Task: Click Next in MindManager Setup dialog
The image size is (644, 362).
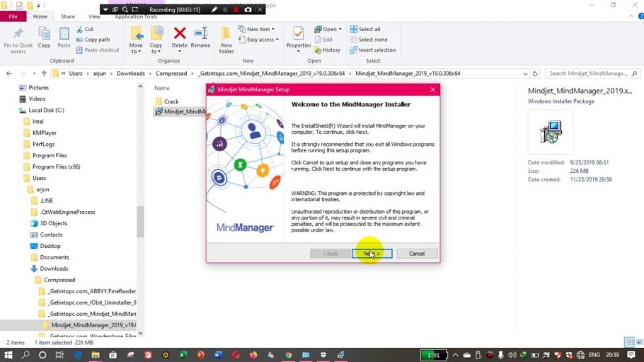Action: [x=372, y=254]
